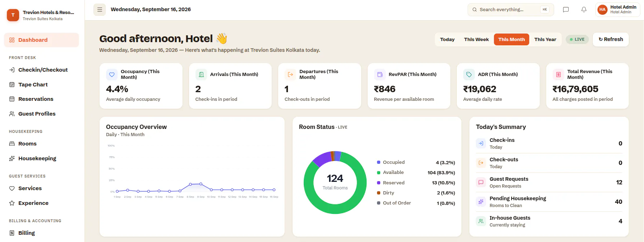Open the Reservations page
This screenshot has height=242, width=644.
[41, 99]
